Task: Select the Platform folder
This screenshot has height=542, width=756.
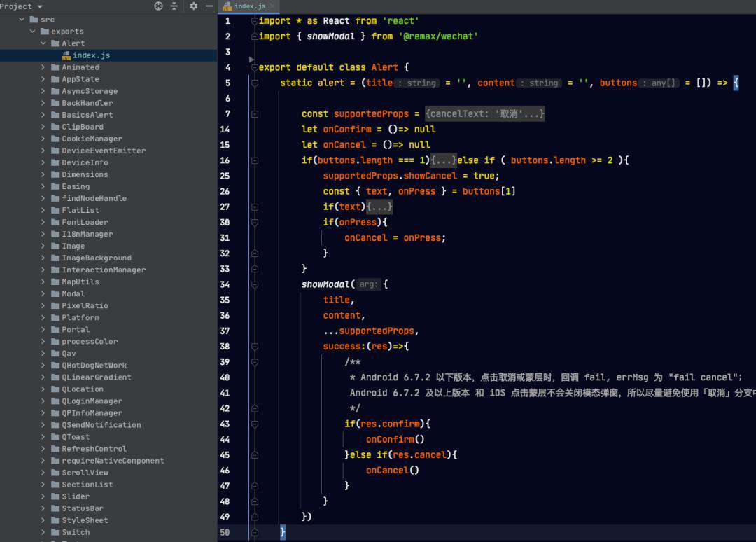Action: [80, 317]
